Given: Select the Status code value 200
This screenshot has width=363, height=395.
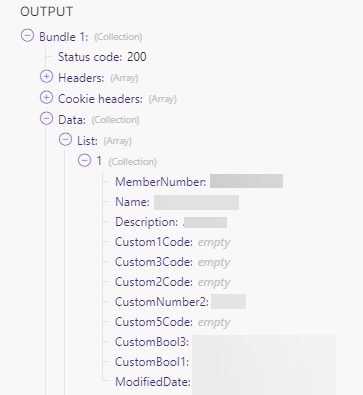Looking at the screenshot, I should 137,57.
